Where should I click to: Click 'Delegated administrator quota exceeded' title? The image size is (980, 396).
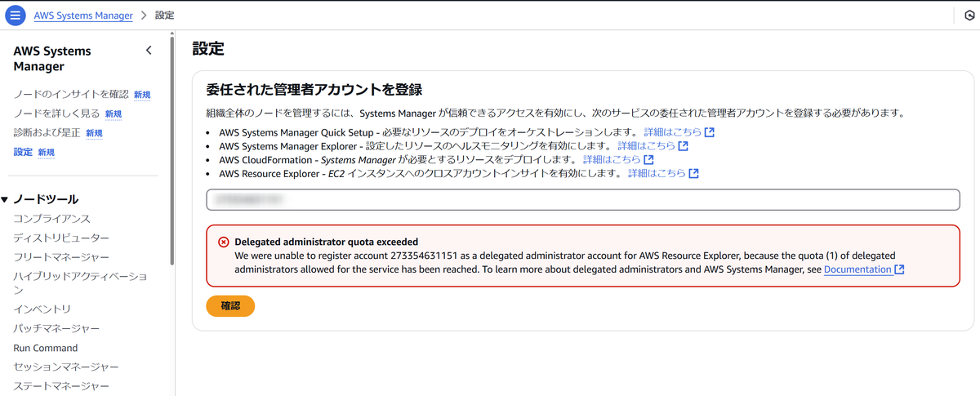pyautogui.click(x=326, y=242)
